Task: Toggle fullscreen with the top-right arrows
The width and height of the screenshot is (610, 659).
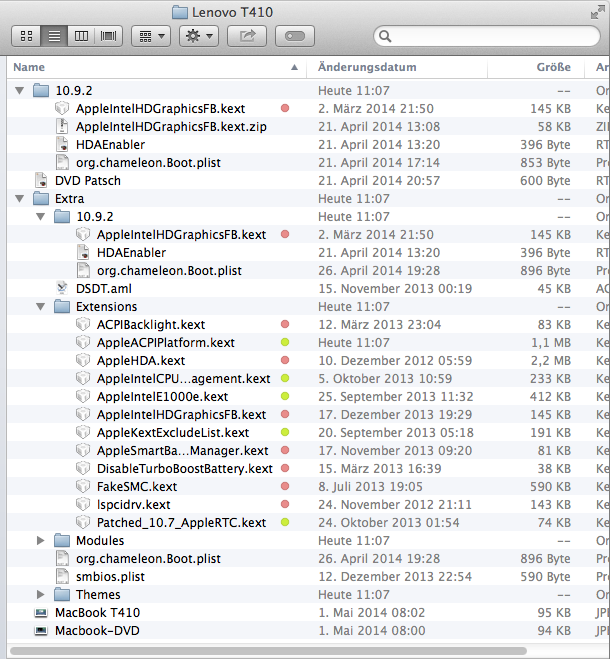Action: pyautogui.click(x=597, y=13)
